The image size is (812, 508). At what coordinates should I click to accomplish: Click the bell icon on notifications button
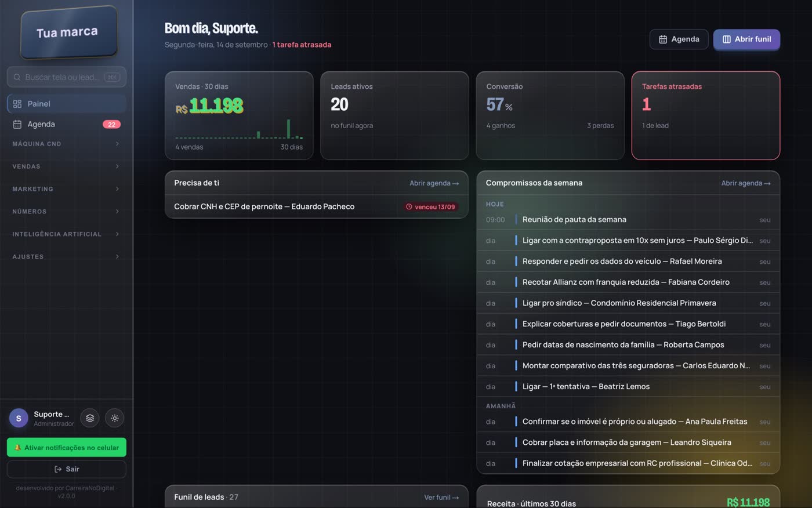point(17,448)
